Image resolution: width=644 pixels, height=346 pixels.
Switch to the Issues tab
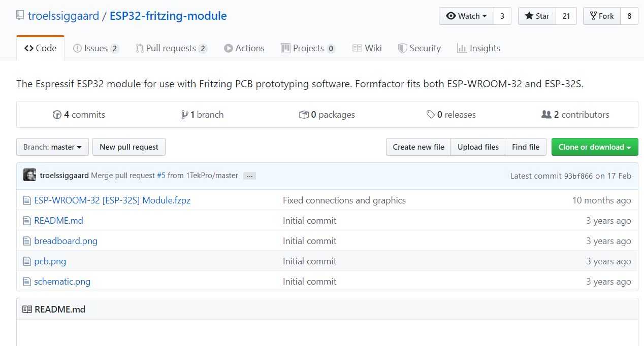click(96, 48)
